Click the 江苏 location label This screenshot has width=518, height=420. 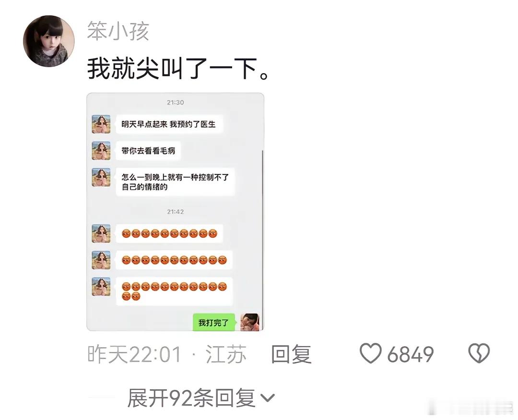226,354
